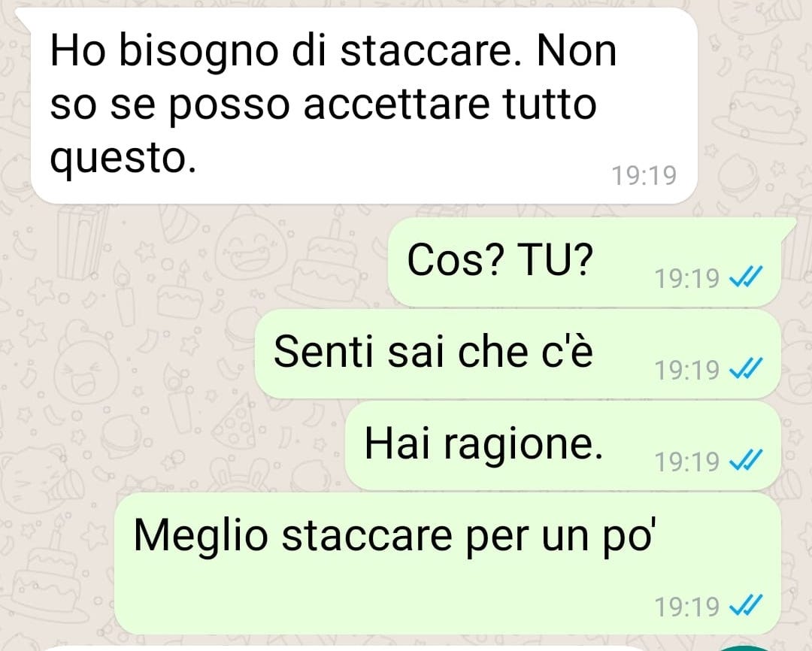Click the word "accettare" in the first message

pyautogui.click(x=396, y=104)
